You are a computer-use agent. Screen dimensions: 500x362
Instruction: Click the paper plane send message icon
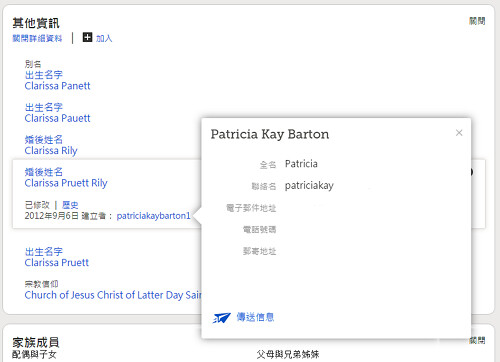222,317
